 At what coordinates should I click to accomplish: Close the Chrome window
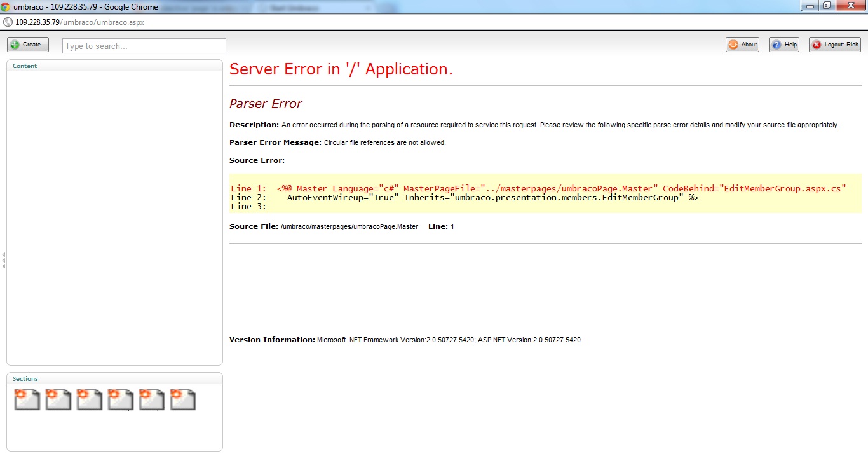pos(850,5)
